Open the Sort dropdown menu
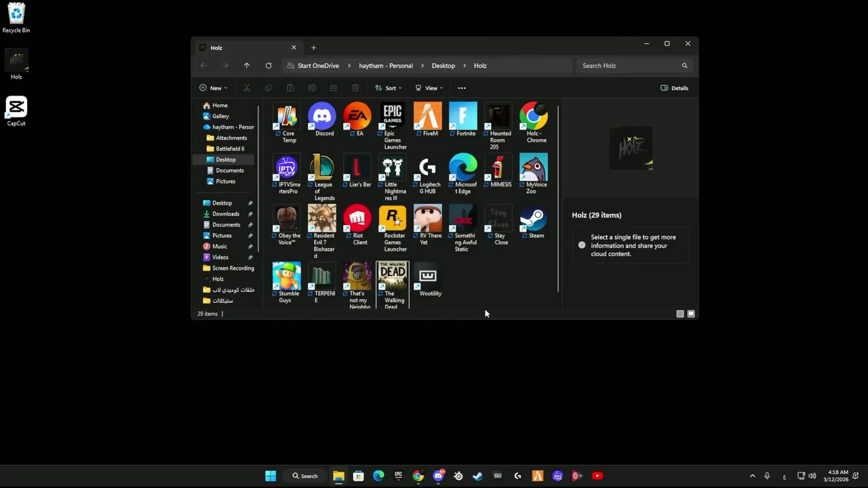868x488 pixels. tap(389, 88)
